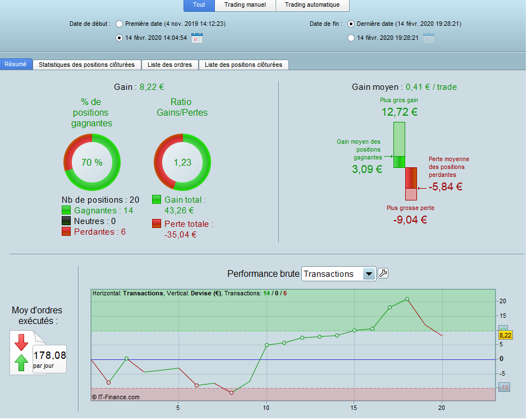Image resolution: width=527 pixels, height=420 pixels.
Task: Click the winning positions donut chart
Action: click(91, 162)
